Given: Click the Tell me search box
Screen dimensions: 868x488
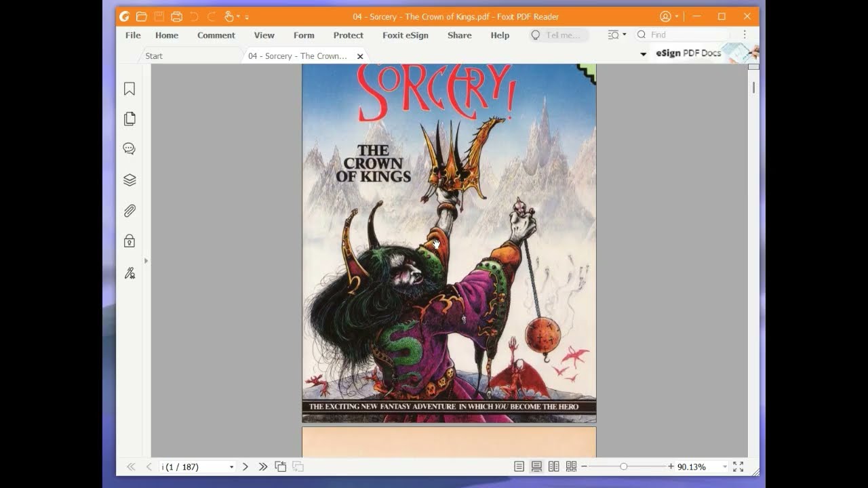Looking at the screenshot, I should pos(559,35).
